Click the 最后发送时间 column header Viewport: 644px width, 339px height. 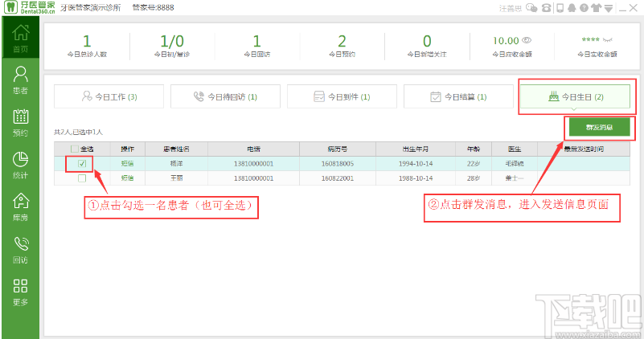(x=584, y=149)
